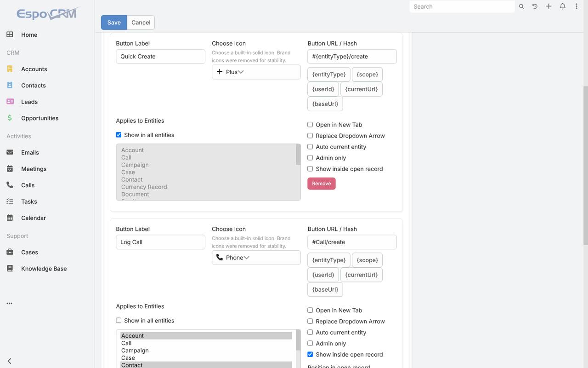Click the global search magnifier icon
Image resolution: width=588 pixels, height=368 pixels.
coord(521,6)
